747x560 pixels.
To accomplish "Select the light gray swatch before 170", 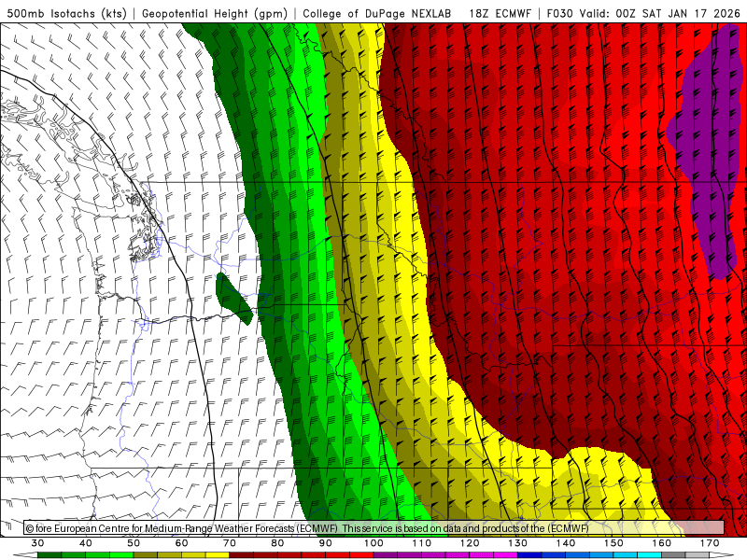I will coord(698,555).
